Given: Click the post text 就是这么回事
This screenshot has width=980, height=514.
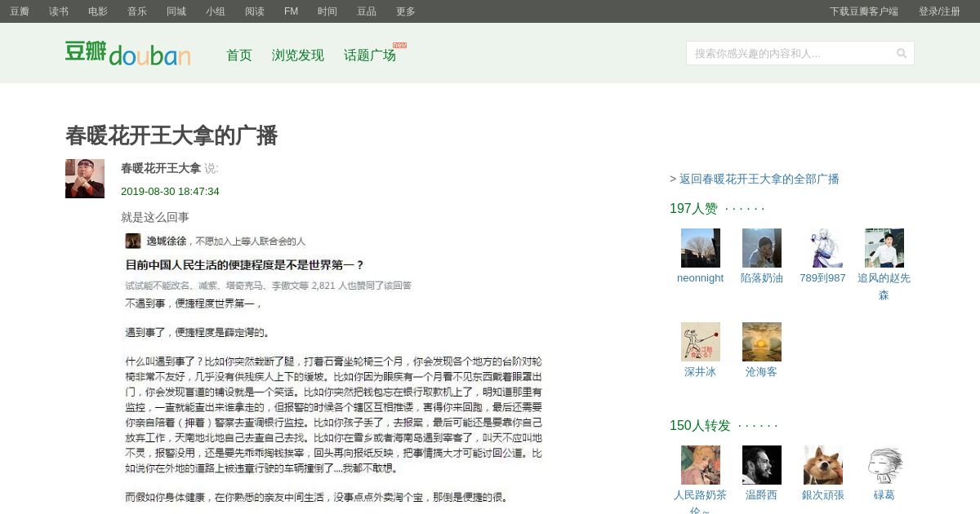Looking at the screenshot, I should pos(155,217).
